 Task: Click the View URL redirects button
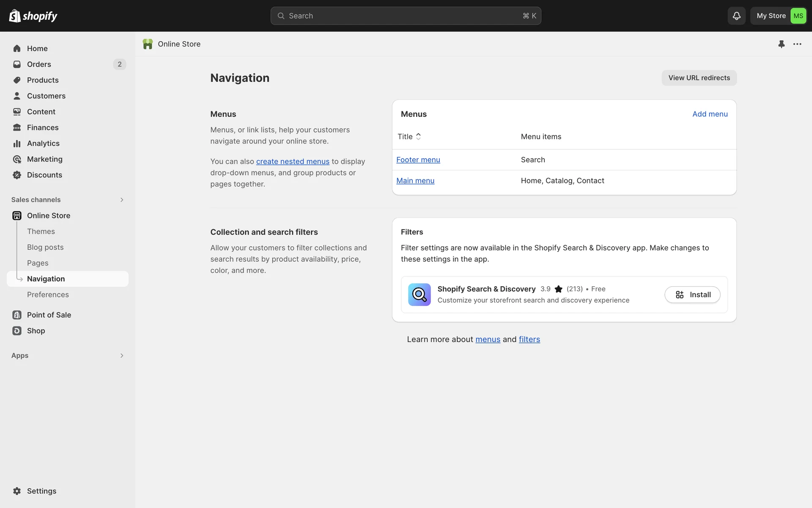tap(699, 78)
